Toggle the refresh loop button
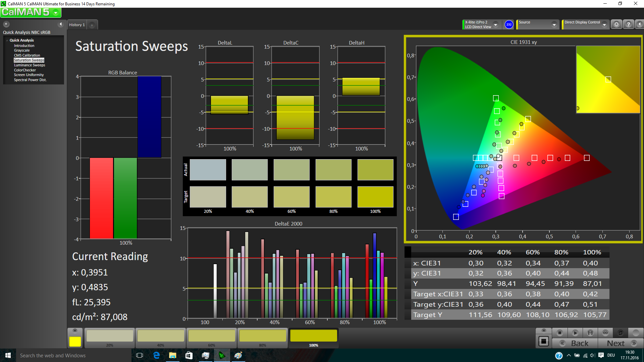Viewport: 644px width, 362px height. point(621,333)
